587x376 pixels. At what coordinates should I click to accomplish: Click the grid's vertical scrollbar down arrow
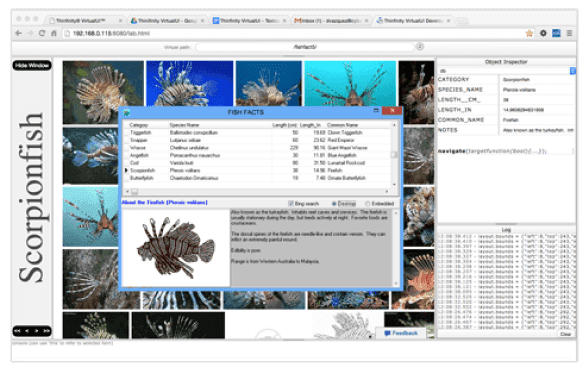(394, 184)
